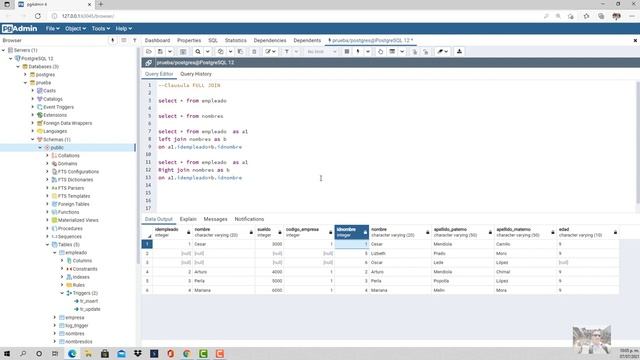The height and width of the screenshot is (360, 640).
Task: Click the Rollback transaction icon
Action: click(426, 51)
